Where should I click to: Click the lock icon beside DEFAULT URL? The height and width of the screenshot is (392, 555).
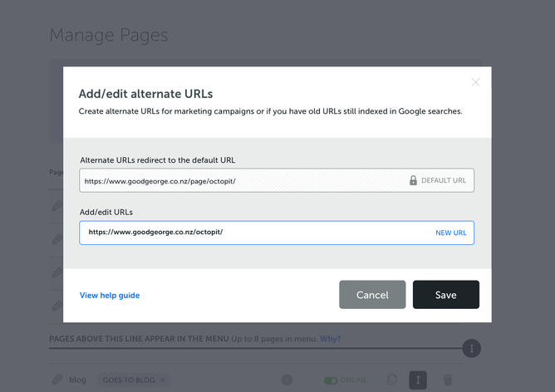(x=413, y=180)
